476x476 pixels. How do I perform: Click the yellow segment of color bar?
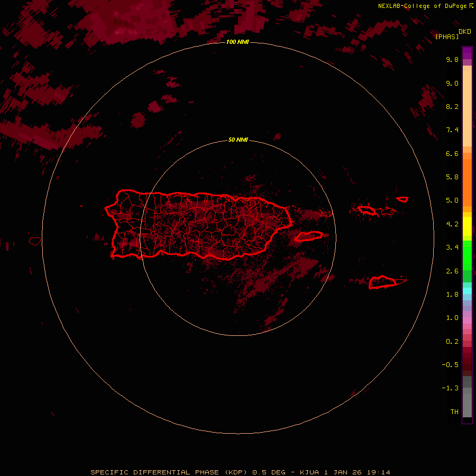(467, 226)
